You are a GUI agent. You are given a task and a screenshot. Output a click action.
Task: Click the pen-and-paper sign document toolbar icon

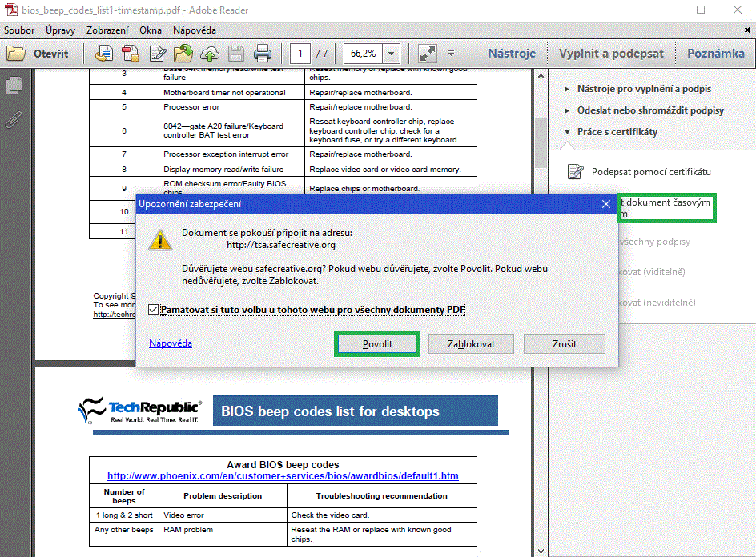(158, 54)
